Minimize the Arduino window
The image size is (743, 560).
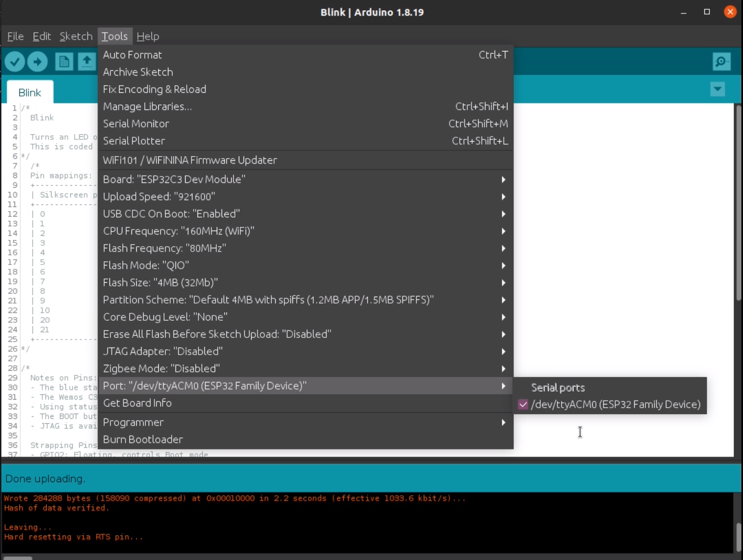tap(683, 12)
